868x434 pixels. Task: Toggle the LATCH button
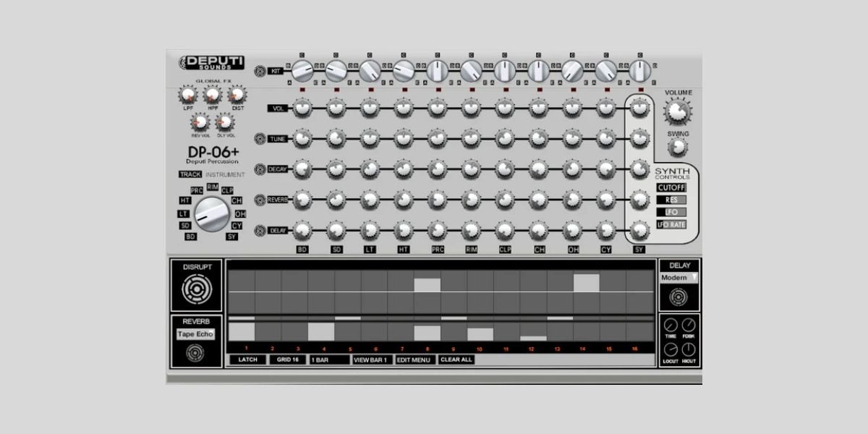coord(249,359)
